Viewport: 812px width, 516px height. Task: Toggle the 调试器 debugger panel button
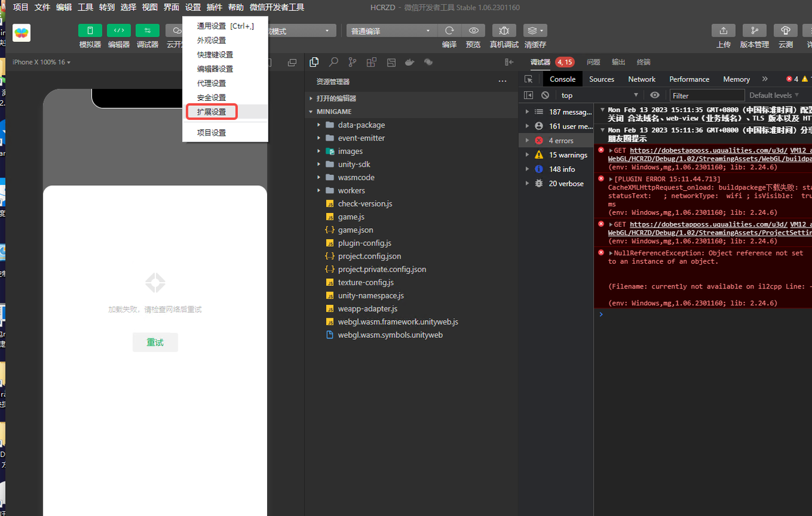[x=147, y=30]
